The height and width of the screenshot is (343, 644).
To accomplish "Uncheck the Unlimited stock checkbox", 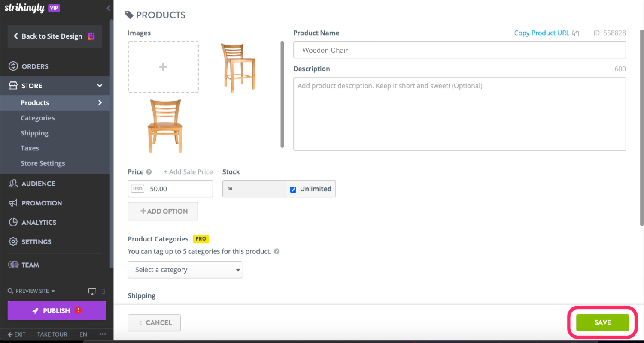I will 293,189.
